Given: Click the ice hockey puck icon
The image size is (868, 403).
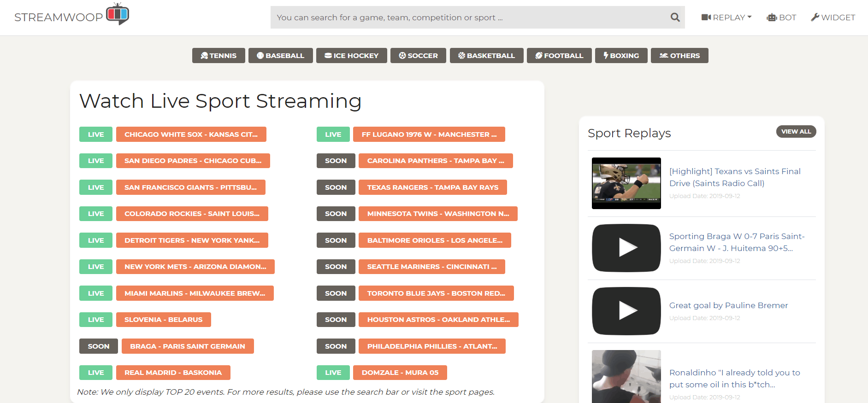Looking at the screenshot, I should pos(328,56).
